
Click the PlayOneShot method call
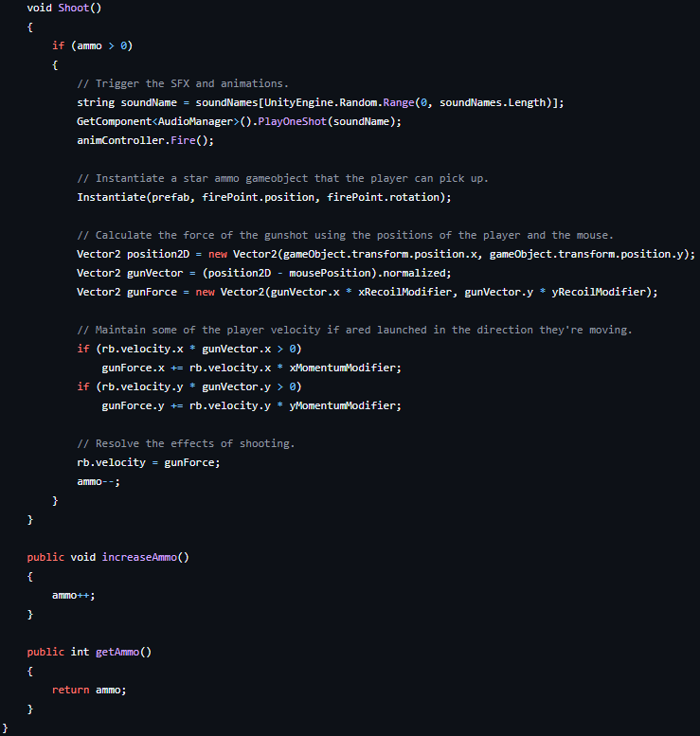coord(292,121)
